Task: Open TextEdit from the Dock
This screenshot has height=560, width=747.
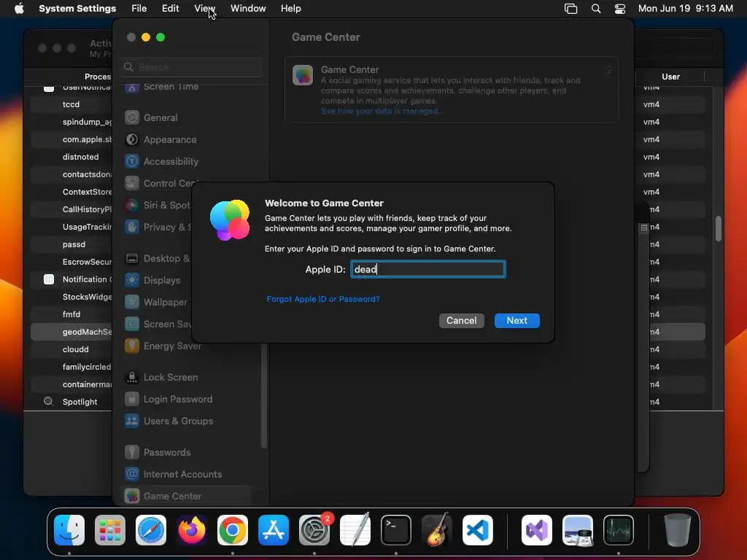Action: 355,530
